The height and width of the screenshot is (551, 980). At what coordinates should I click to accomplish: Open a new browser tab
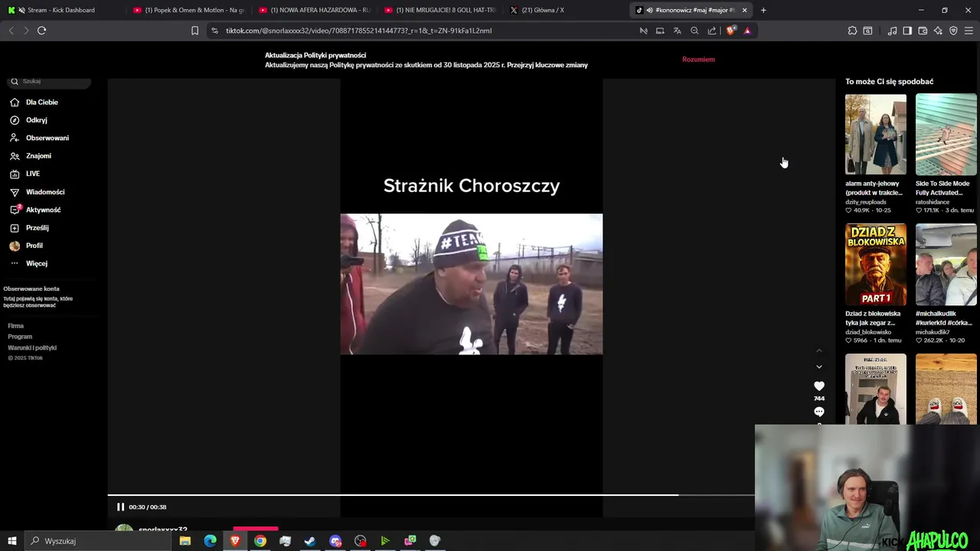[763, 10]
